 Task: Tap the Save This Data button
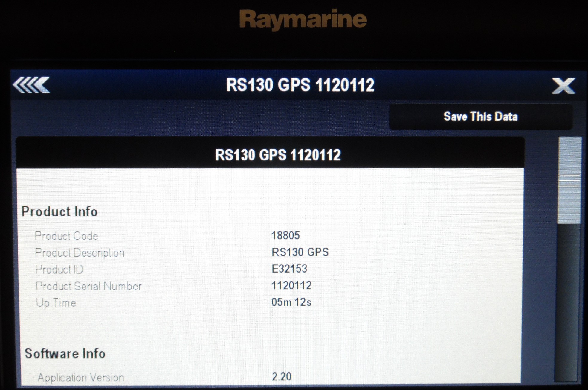point(481,116)
